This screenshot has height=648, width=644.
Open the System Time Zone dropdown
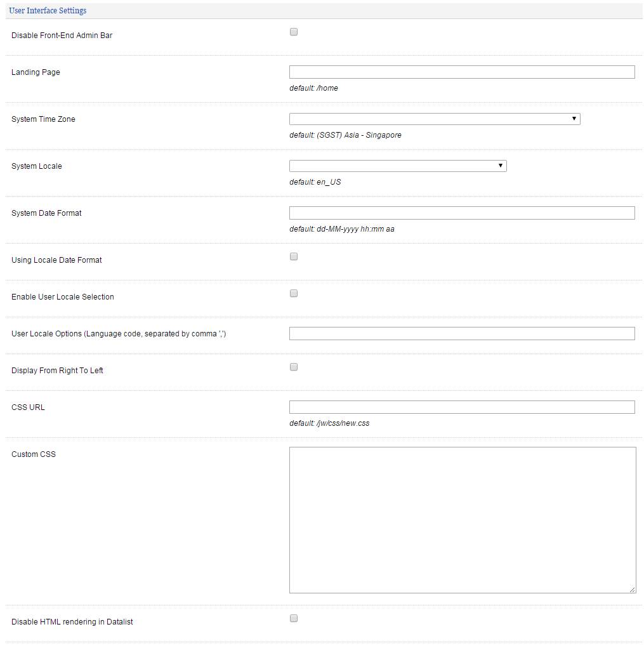click(x=435, y=119)
